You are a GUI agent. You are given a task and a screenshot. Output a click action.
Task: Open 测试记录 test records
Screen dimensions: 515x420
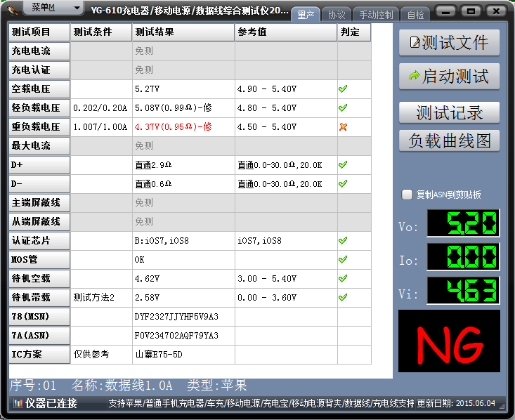450,112
